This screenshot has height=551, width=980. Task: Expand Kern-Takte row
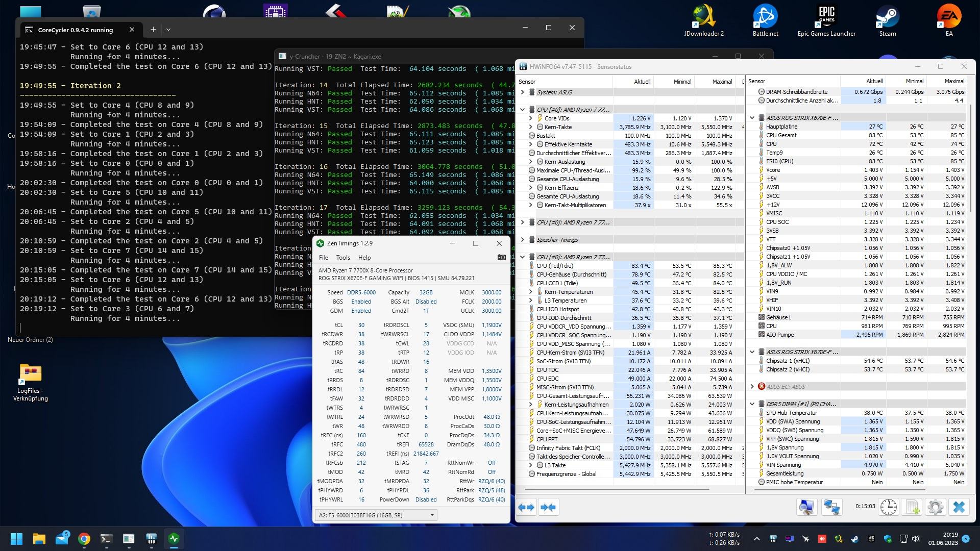[530, 127]
